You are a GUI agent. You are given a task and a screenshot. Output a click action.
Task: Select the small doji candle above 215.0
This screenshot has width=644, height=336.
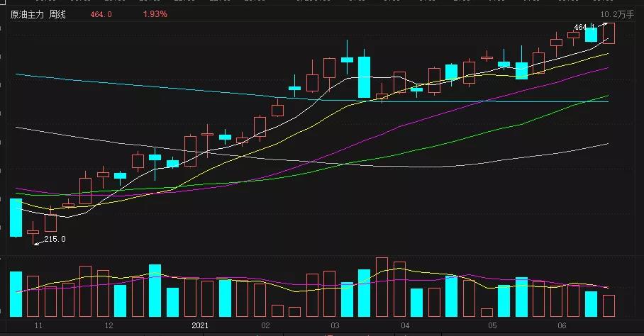(x=33, y=231)
